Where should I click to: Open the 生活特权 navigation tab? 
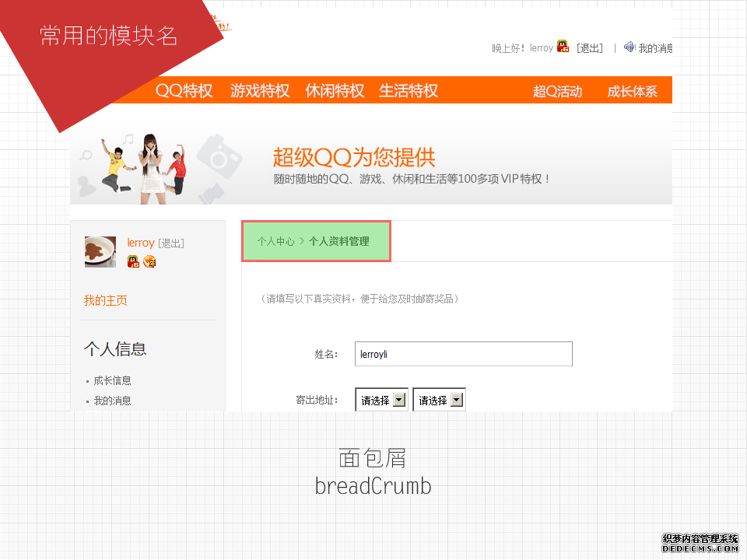[409, 90]
